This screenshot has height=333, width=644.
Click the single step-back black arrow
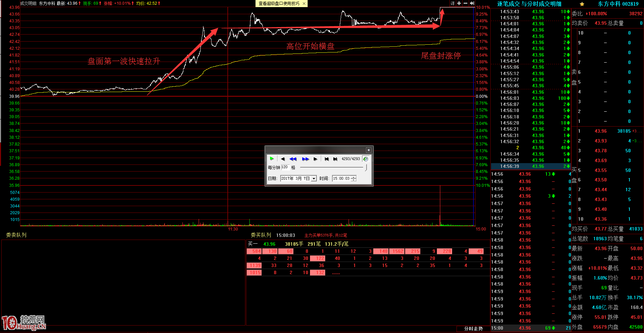283,159
